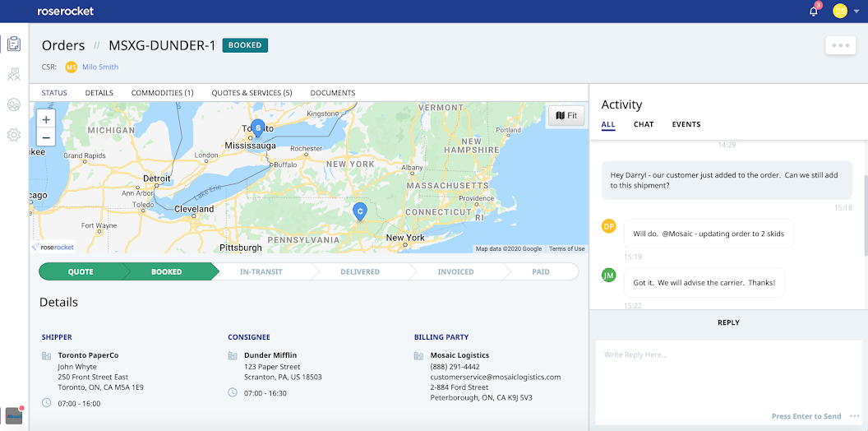Click the JM avatar in activity feed
The width and height of the screenshot is (868, 431).
(609, 275)
